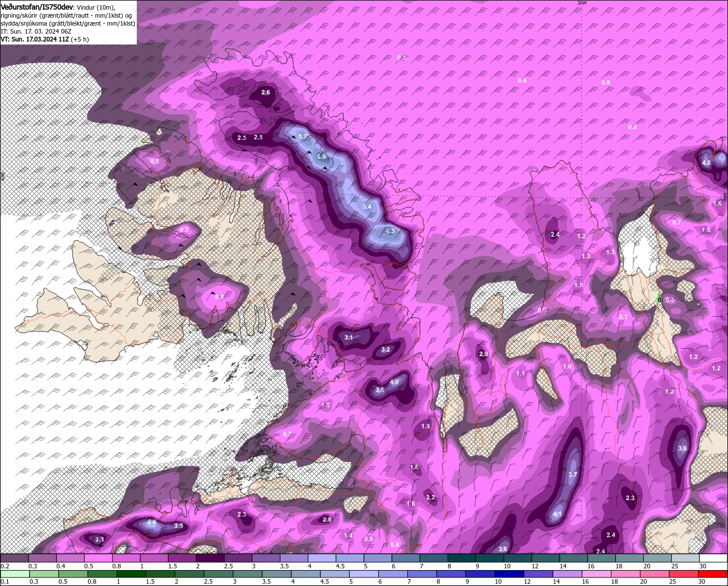Click the 2.8 precipitation value on map

pyautogui.click(x=327, y=519)
